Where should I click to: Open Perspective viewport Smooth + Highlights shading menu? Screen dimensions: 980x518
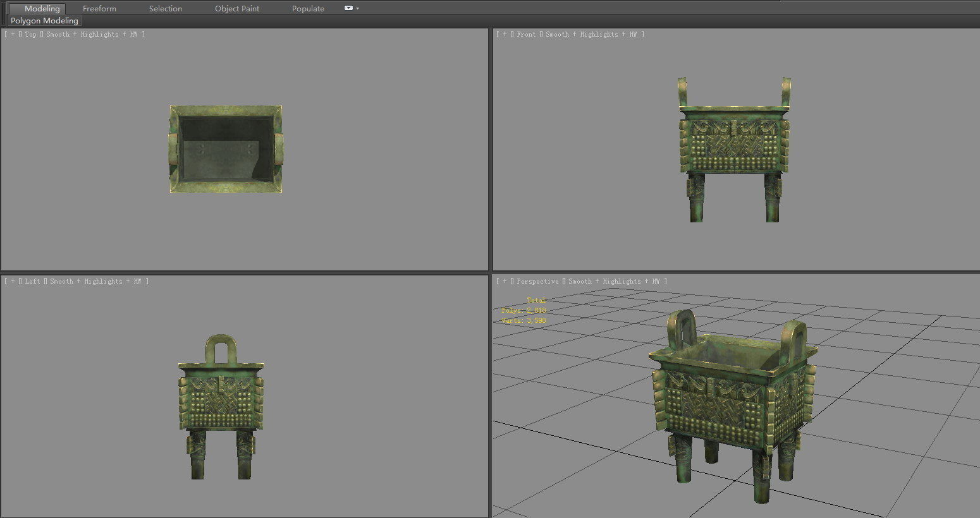[615, 281]
